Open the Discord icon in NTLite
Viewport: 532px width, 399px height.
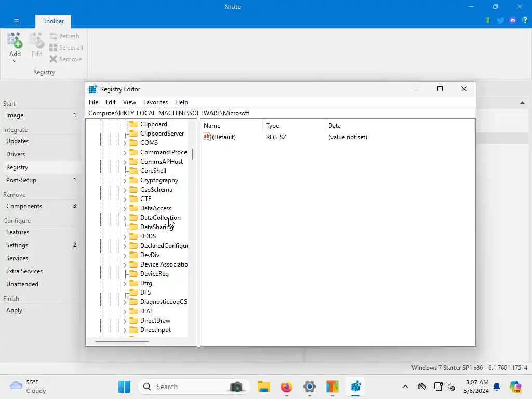click(513, 20)
